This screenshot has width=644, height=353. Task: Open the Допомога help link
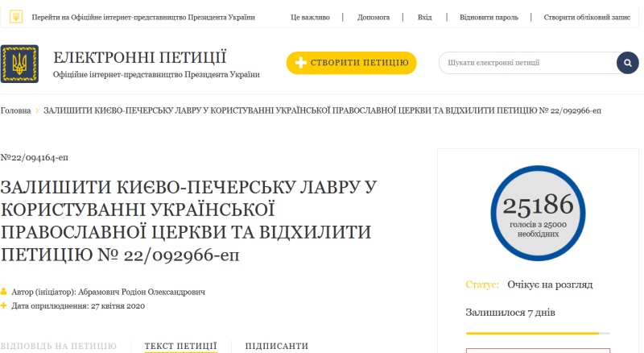pyautogui.click(x=374, y=17)
